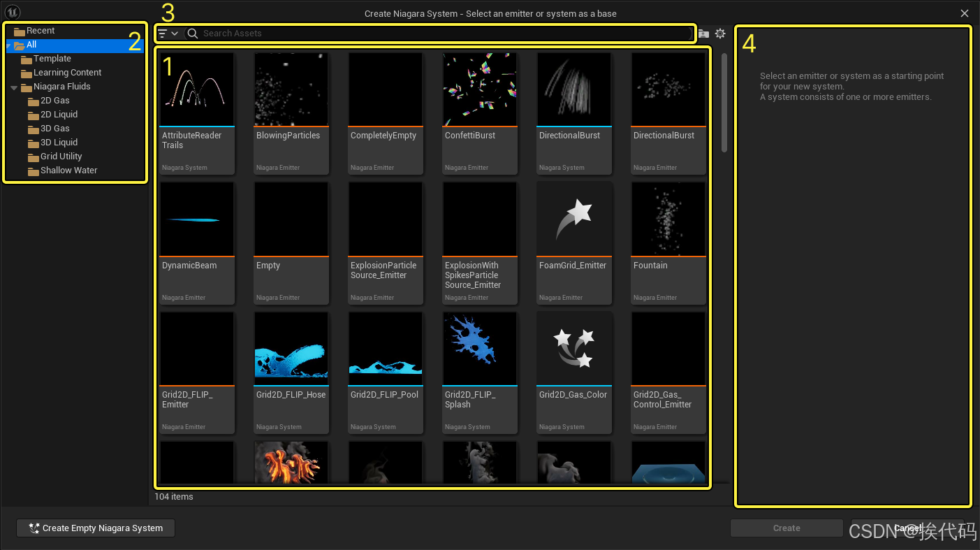The height and width of the screenshot is (550, 980).
Task: Click the magnifier icon in search bar
Action: point(193,34)
